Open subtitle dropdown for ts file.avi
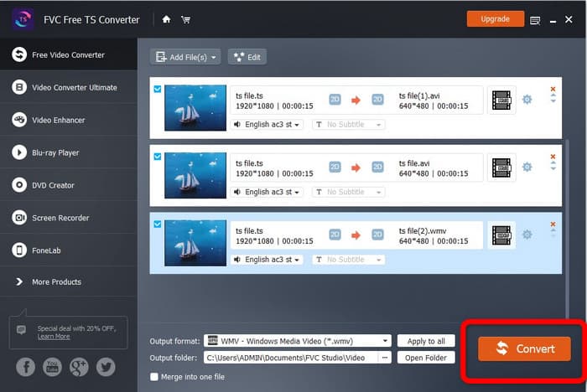The width and height of the screenshot is (587, 392). (349, 192)
